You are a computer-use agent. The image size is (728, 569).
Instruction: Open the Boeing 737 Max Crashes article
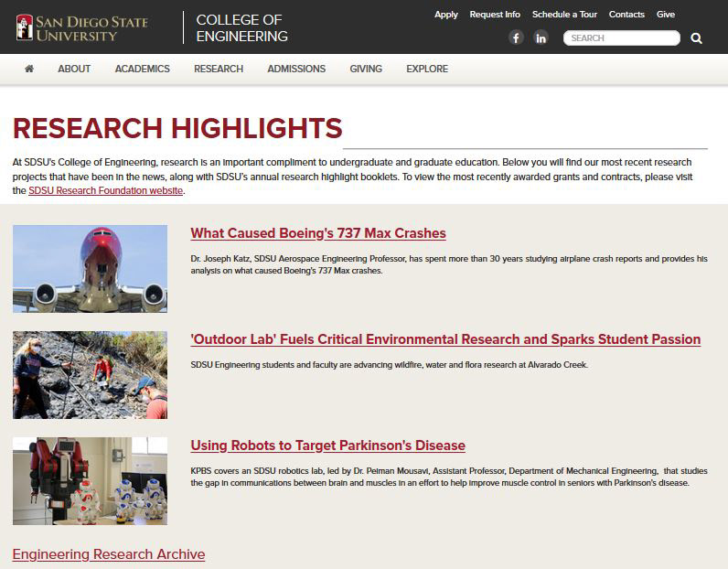(318, 233)
